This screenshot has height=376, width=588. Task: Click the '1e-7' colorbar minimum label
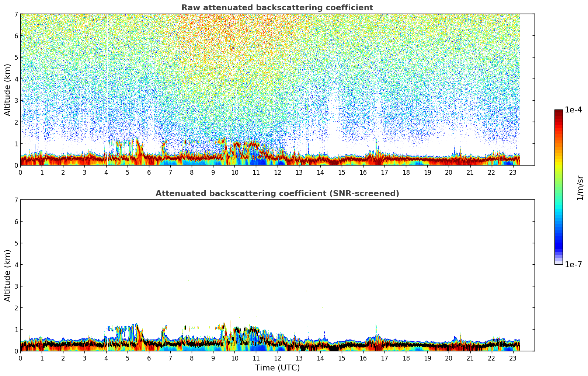pos(573,265)
